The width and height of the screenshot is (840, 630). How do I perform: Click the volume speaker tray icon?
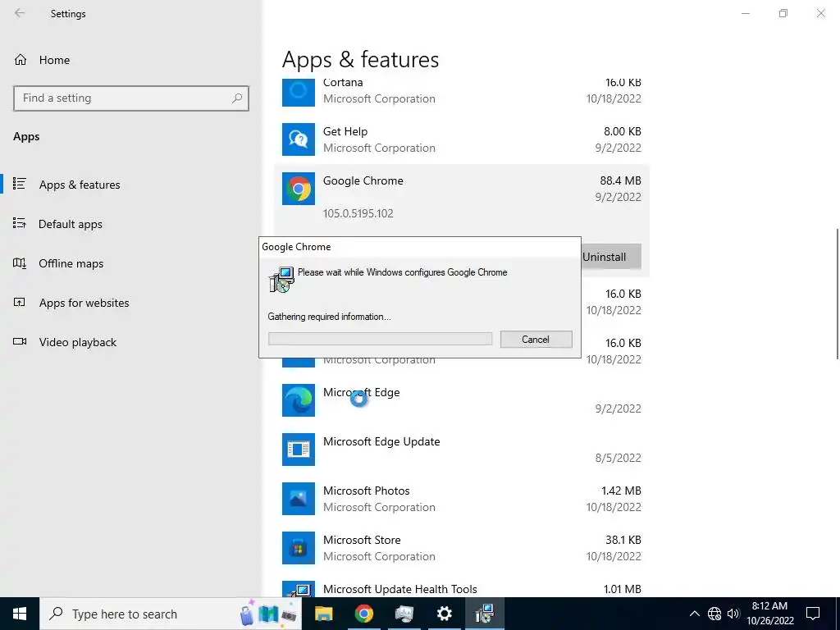click(733, 614)
